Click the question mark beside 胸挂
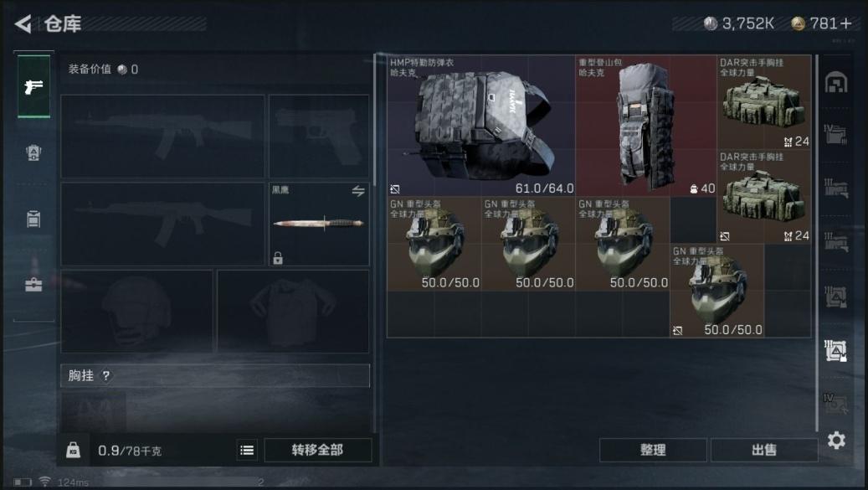The image size is (868, 490). coord(105,375)
